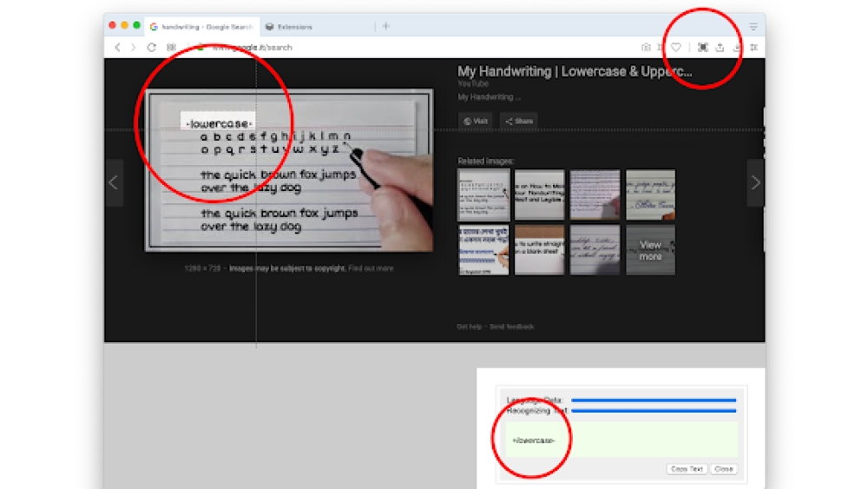Open the My Handwriting Lowercase & Uppercase title

575,71
